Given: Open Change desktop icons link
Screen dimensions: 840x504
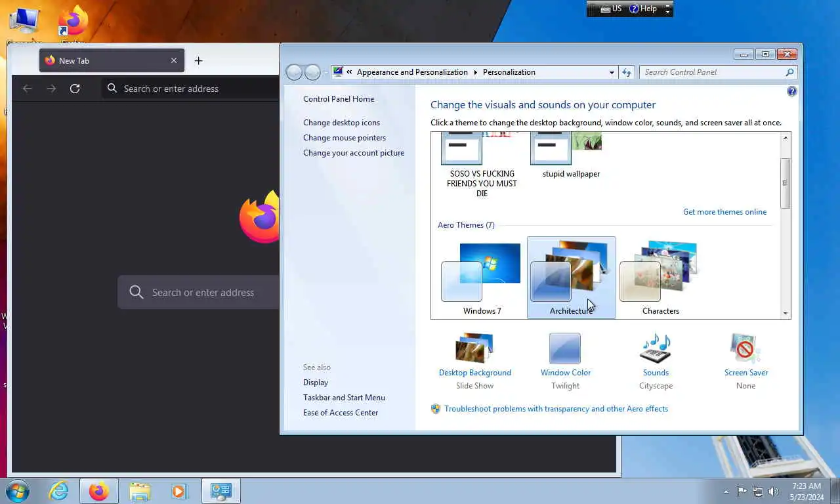Looking at the screenshot, I should pyautogui.click(x=341, y=123).
